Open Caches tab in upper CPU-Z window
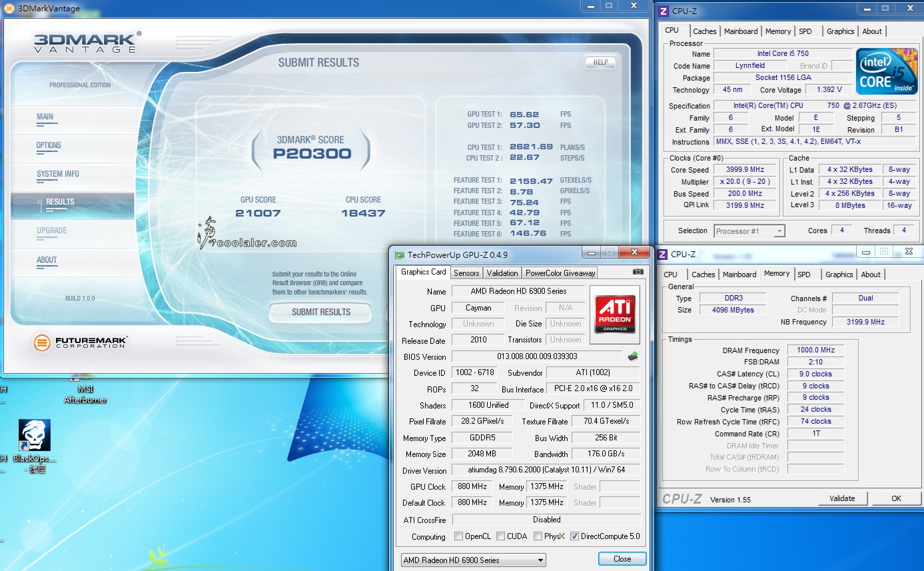 click(x=704, y=31)
